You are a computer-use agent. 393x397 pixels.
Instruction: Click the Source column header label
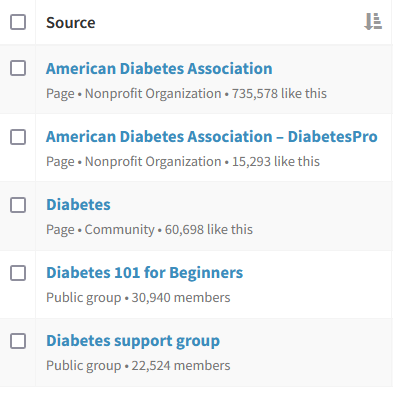71,23
